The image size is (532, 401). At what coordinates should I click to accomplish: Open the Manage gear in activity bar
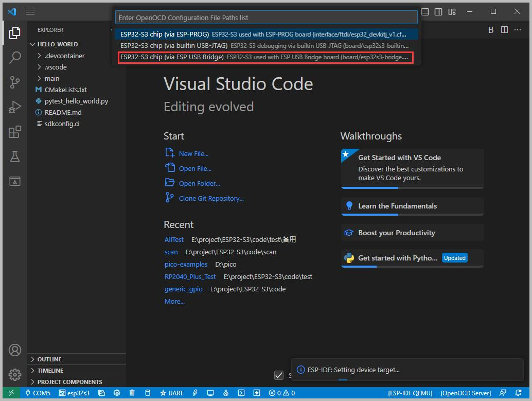[x=14, y=374]
